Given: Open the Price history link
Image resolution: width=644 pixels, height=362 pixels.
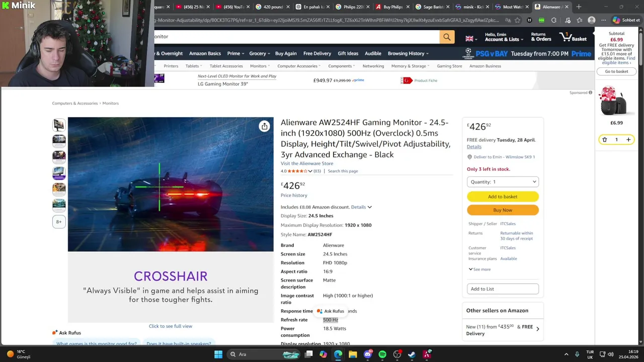Looking at the screenshot, I should pyautogui.click(x=294, y=195).
